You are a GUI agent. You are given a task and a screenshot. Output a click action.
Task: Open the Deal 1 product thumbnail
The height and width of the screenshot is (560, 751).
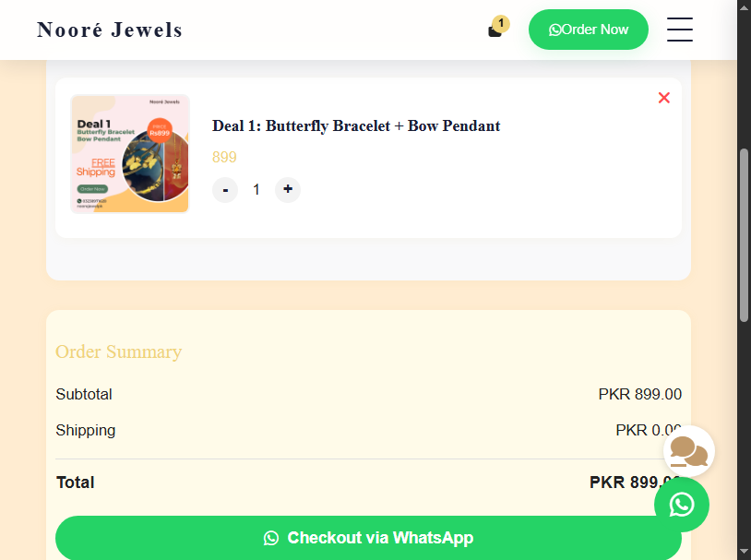click(130, 154)
